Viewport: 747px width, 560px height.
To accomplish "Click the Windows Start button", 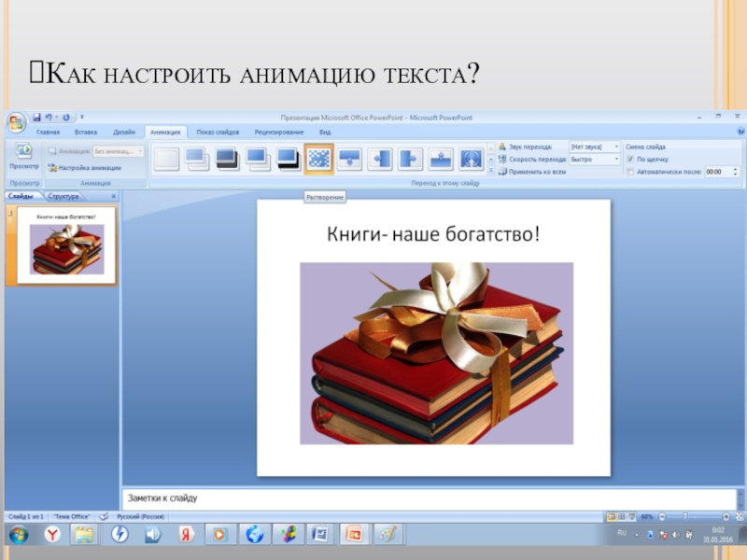I will [x=18, y=535].
